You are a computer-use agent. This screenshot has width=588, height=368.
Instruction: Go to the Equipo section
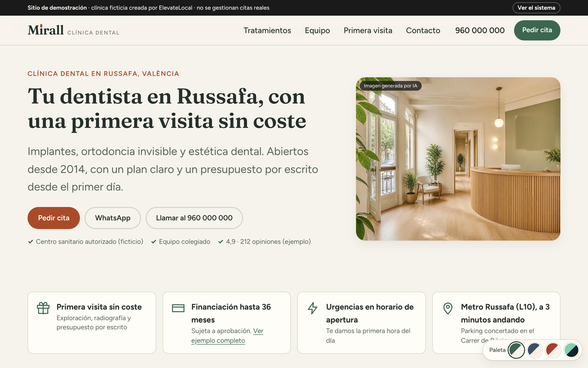coord(317,30)
